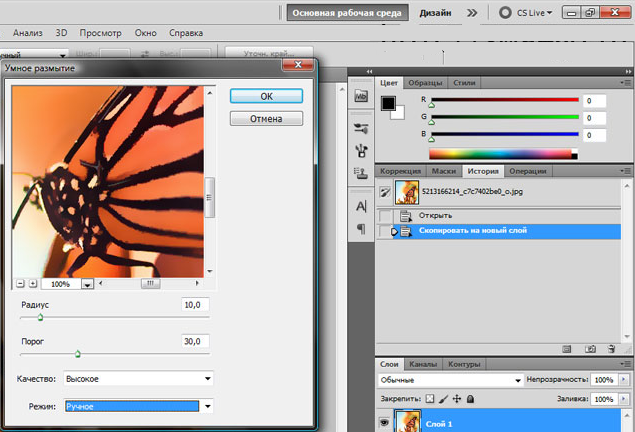Set history brush source for Скопировать state
This screenshot has width=635, height=432.
385,232
